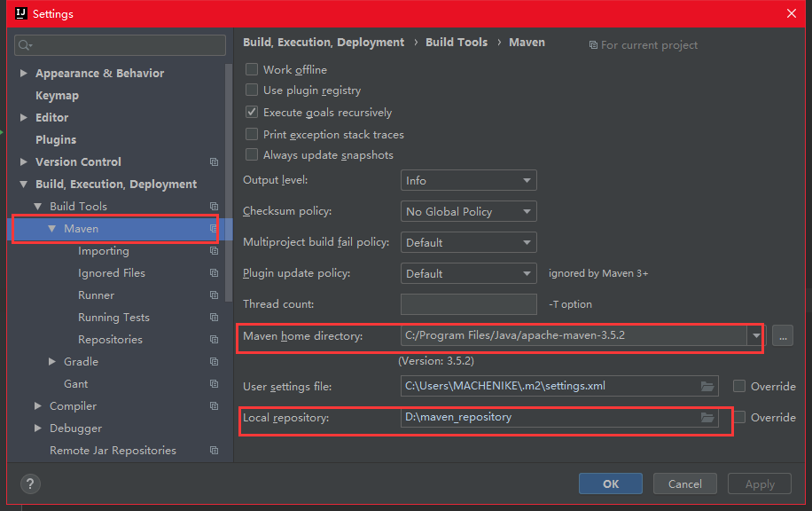The width and height of the screenshot is (812, 511).
Task: Click in the settings search field
Action: pos(121,45)
